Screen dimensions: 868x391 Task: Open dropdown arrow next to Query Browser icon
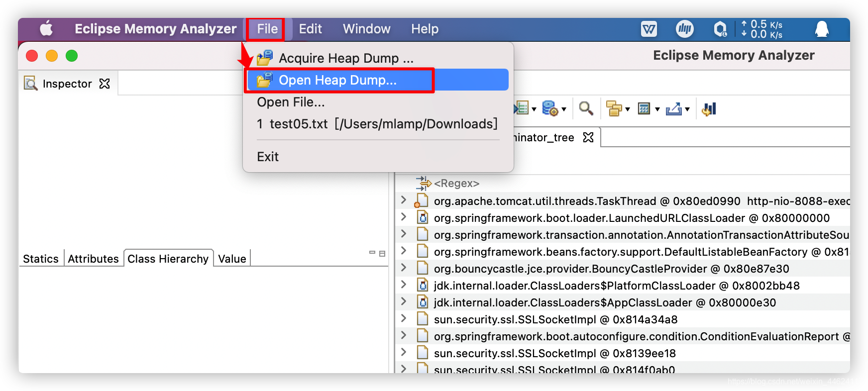564,109
